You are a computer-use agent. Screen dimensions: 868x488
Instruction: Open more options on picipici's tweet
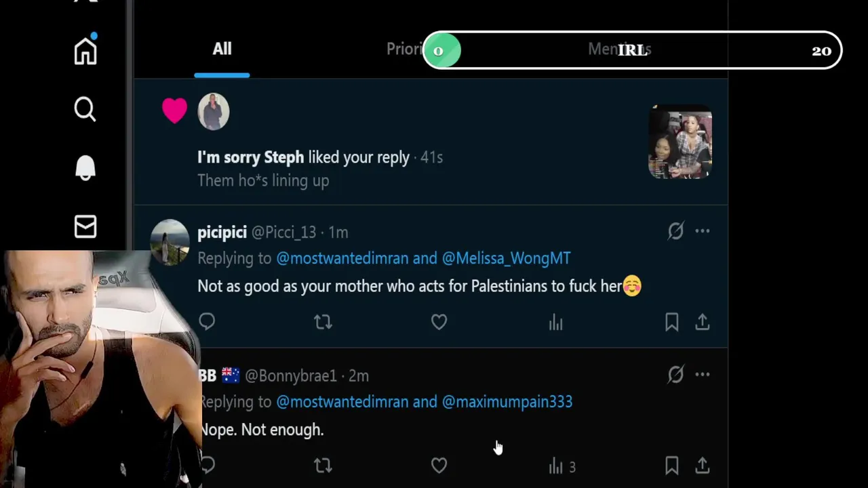point(703,231)
